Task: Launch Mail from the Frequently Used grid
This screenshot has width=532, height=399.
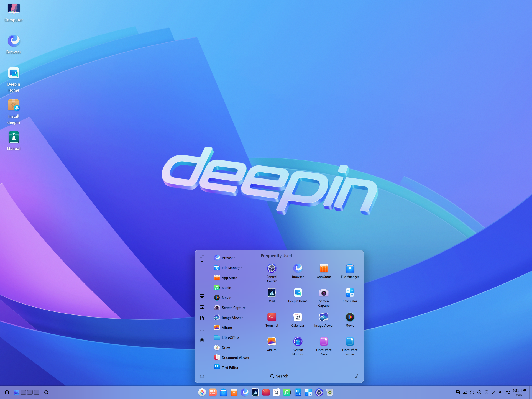Action: (x=272, y=295)
